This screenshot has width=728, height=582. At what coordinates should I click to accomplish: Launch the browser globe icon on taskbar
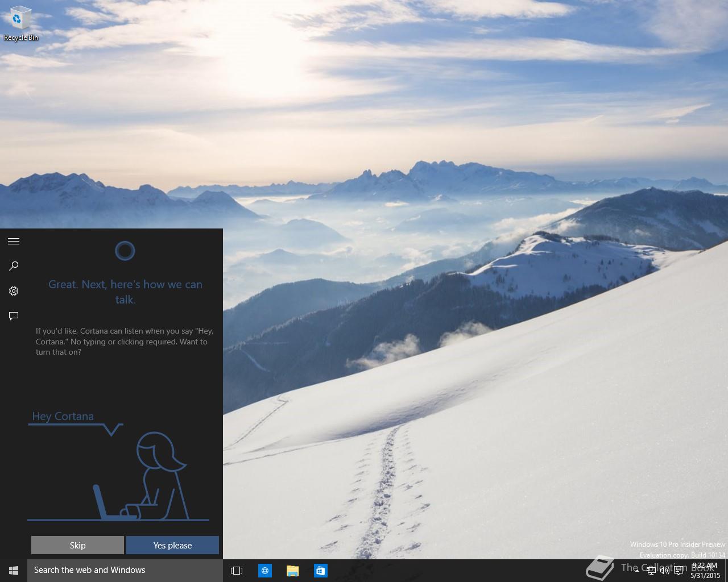(265, 571)
